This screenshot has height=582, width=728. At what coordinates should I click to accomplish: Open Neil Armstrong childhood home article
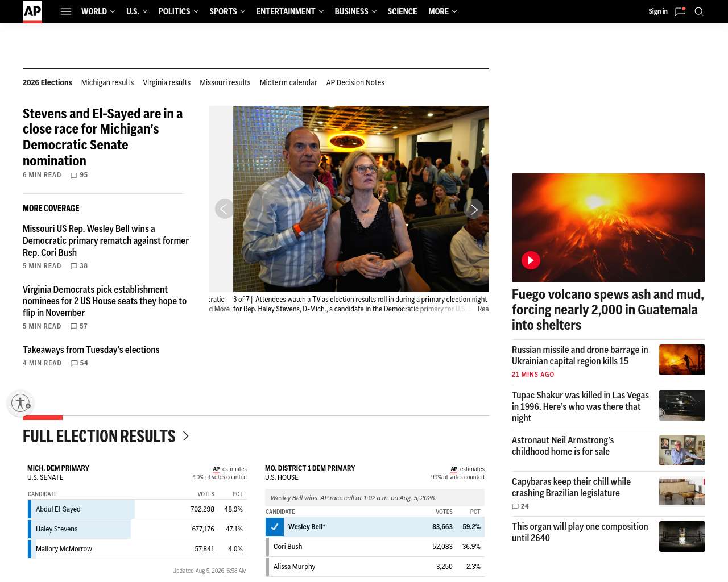pyautogui.click(x=563, y=446)
